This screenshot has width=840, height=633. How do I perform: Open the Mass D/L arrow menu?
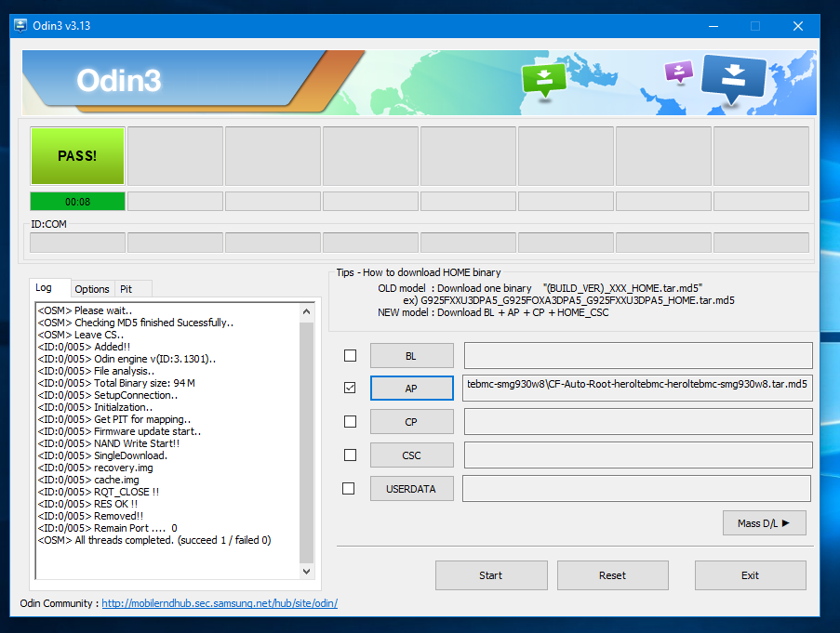764,523
